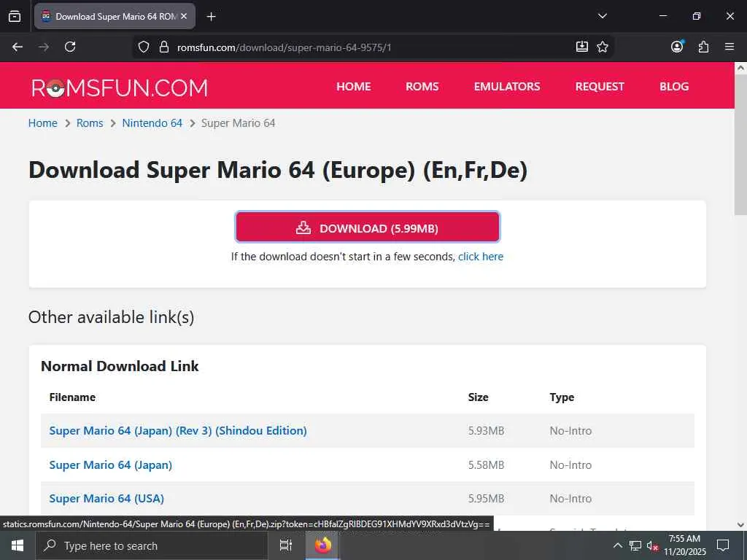Open the REQUEST menu item

click(x=600, y=87)
